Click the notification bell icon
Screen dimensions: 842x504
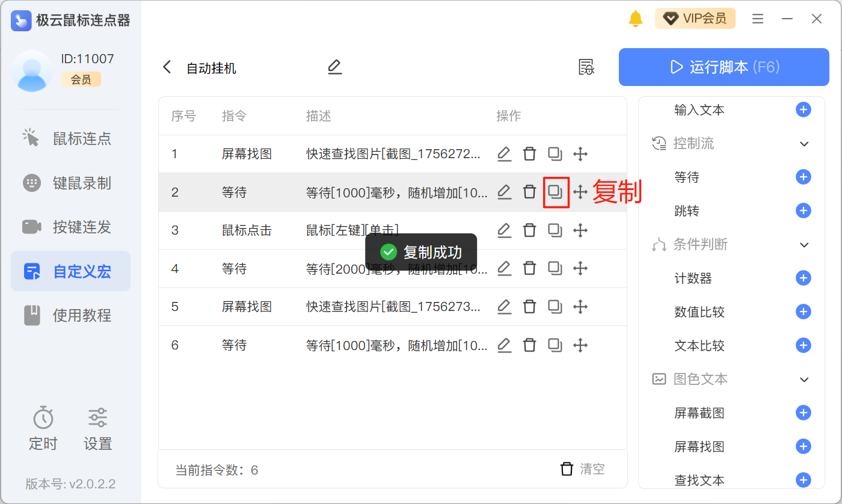click(635, 19)
